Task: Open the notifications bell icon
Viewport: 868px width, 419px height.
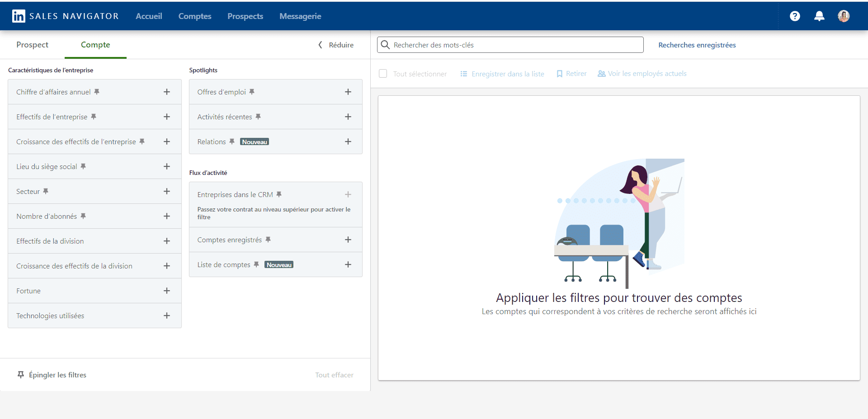Action: click(x=819, y=16)
